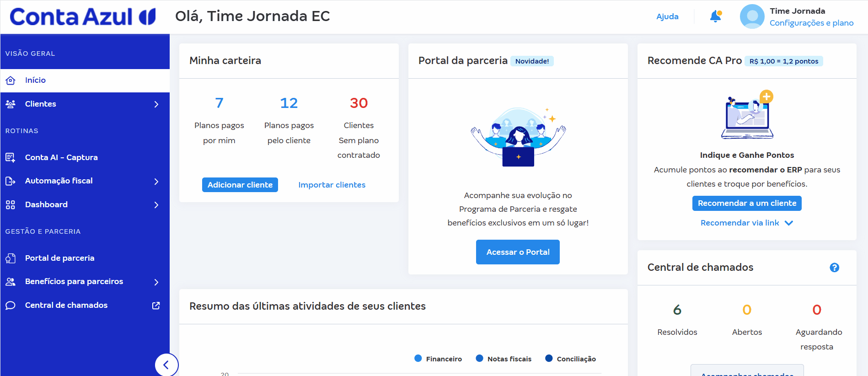Click the Dashboard grid icon

click(x=11, y=204)
